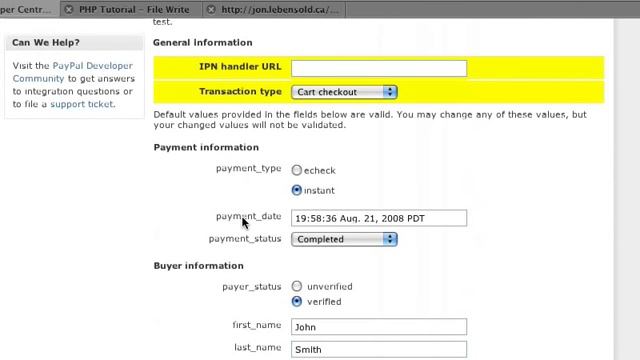Edit the payment_date field
Viewport: 640px width, 360px height.
379,218
